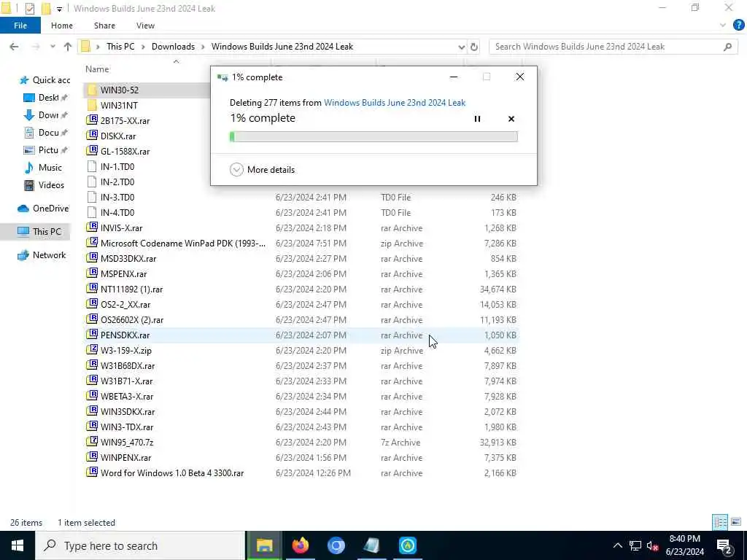Open the File Explorer taskbar icon
Image resolution: width=747 pixels, height=560 pixels.
tap(265, 545)
